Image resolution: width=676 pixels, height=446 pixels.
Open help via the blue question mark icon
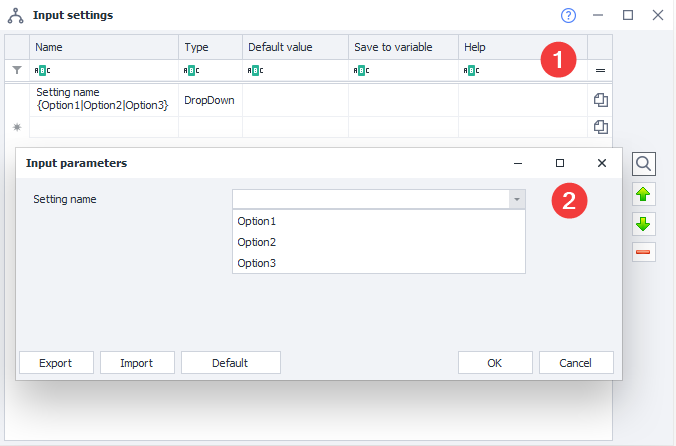(x=569, y=15)
